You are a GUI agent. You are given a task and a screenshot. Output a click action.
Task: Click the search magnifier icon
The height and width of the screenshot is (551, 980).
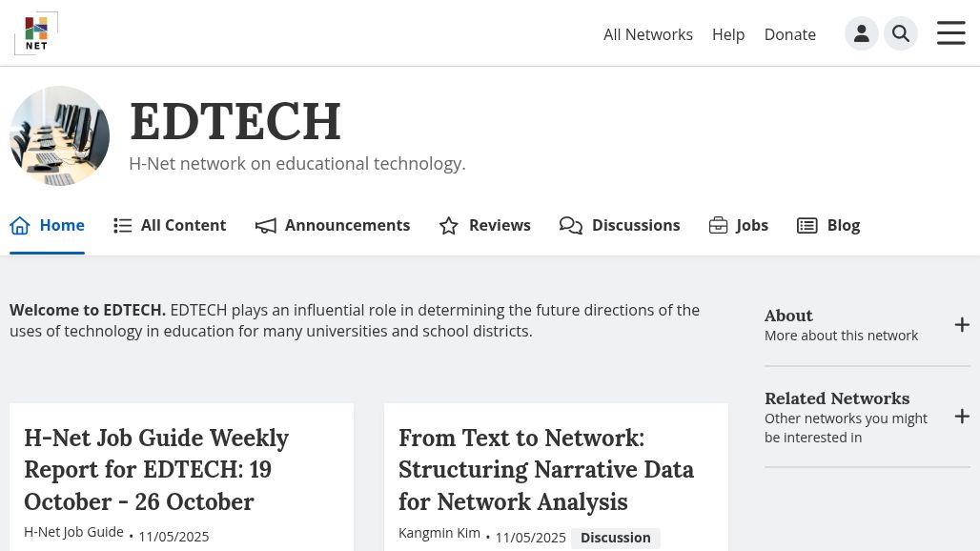click(x=901, y=34)
